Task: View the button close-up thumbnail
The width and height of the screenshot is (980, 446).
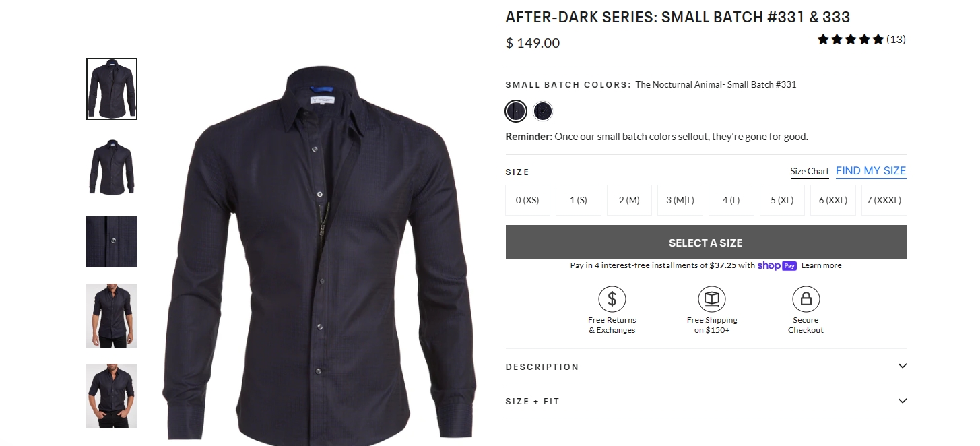Action: coord(112,242)
